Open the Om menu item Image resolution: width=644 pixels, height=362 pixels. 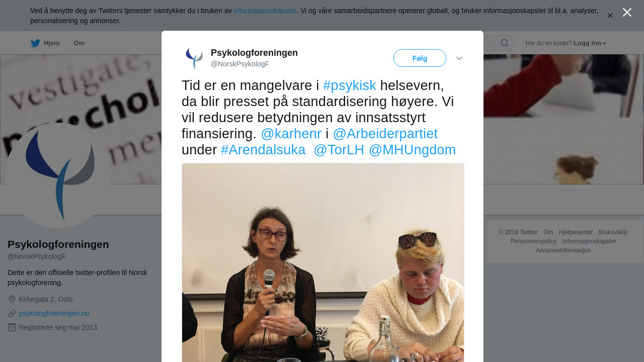pos(79,43)
